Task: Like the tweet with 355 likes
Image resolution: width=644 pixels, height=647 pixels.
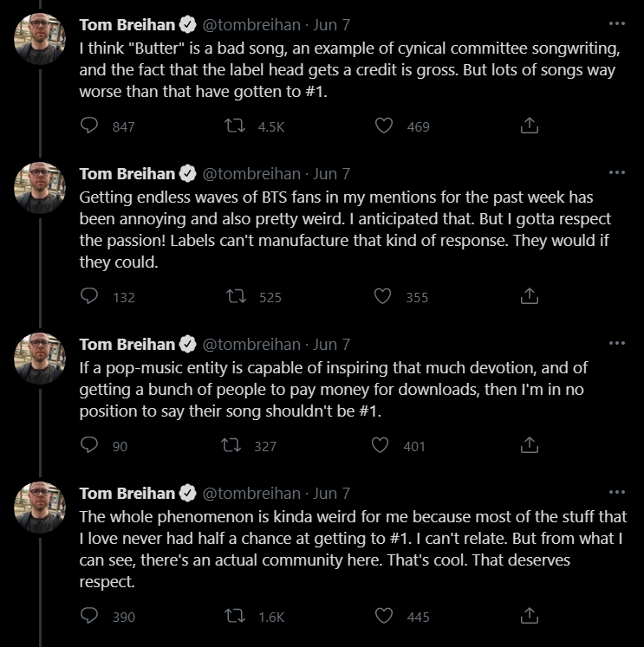Action: [x=384, y=297]
